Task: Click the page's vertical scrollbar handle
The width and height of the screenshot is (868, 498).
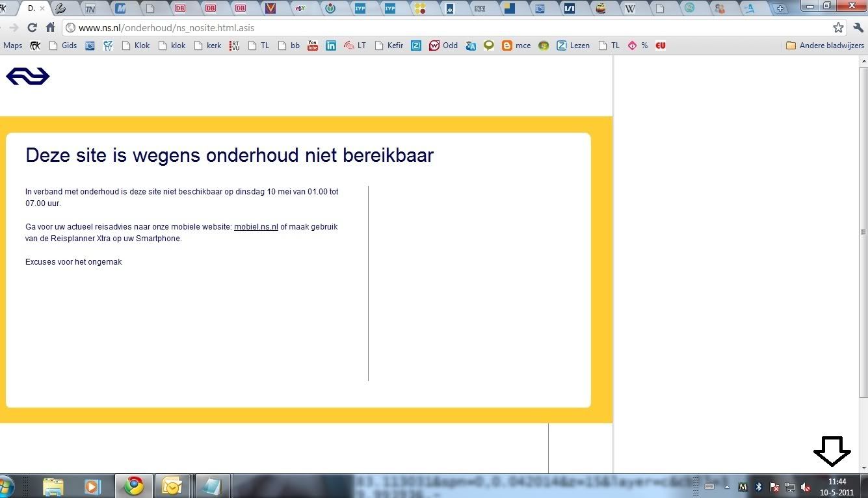Action: tap(863, 232)
